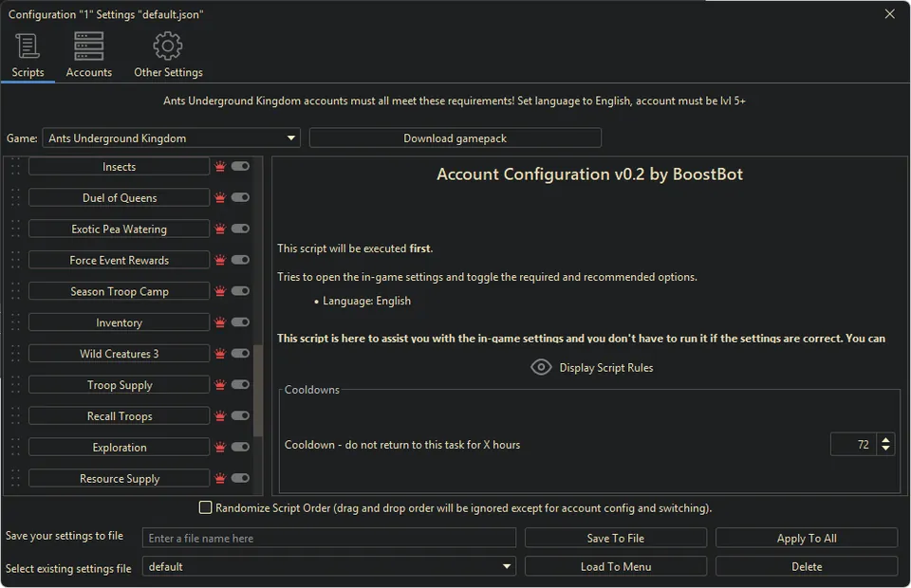
Task: Select the Duel of Queens script
Action: [x=120, y=198]
